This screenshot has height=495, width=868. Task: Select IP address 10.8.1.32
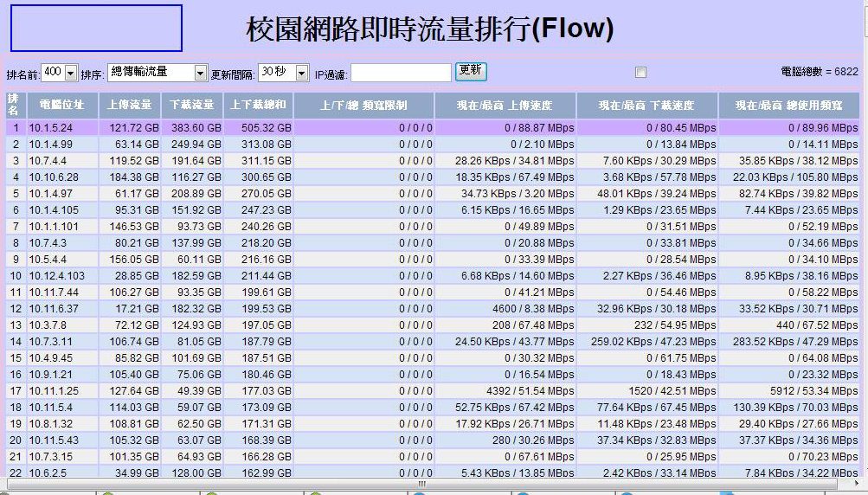[50, 424]
